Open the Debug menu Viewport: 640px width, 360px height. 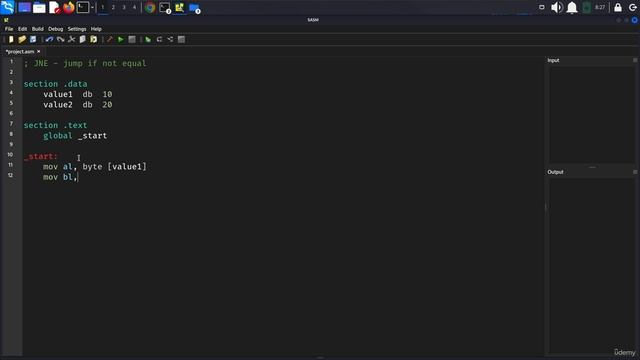(x=56, y=29)
